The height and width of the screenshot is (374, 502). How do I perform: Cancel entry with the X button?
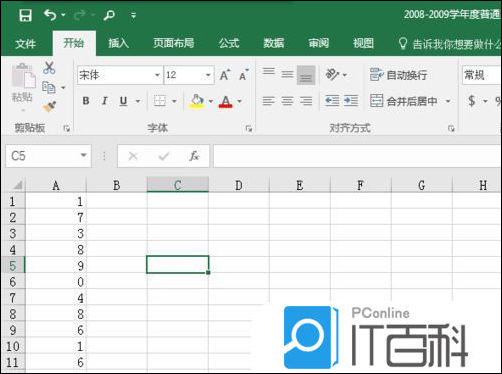click(133, 156)
